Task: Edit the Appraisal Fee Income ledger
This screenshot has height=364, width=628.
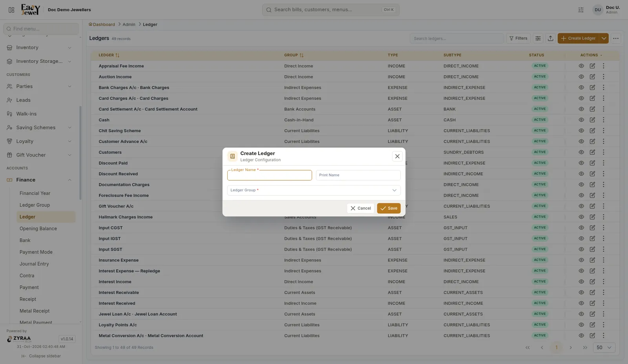Action: tap(592, 66)
